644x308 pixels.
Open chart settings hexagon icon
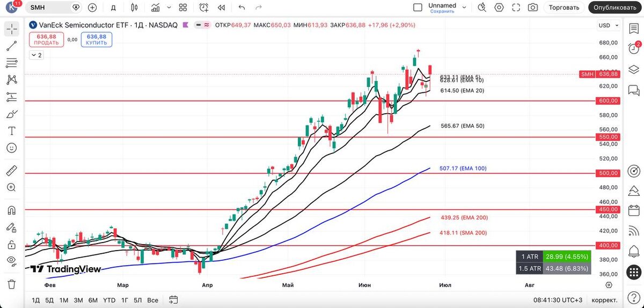tap(499, 8)
